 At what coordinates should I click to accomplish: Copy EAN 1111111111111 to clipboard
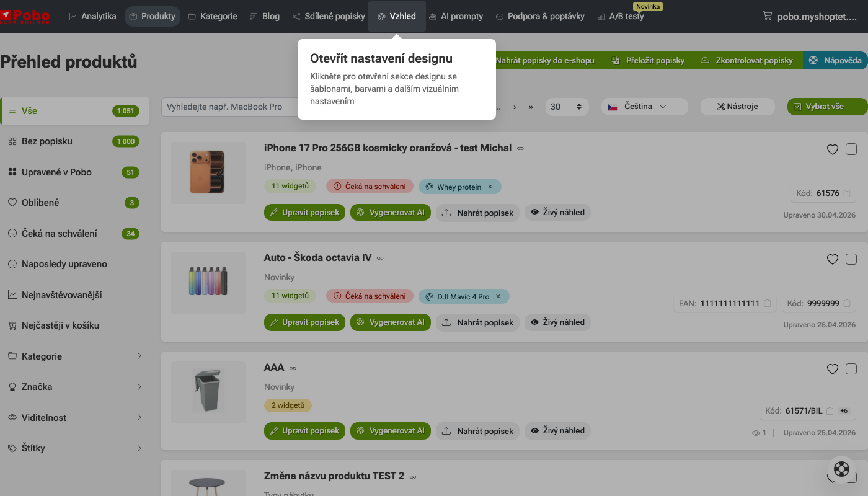pyautogui.click(x=768, y=304)
